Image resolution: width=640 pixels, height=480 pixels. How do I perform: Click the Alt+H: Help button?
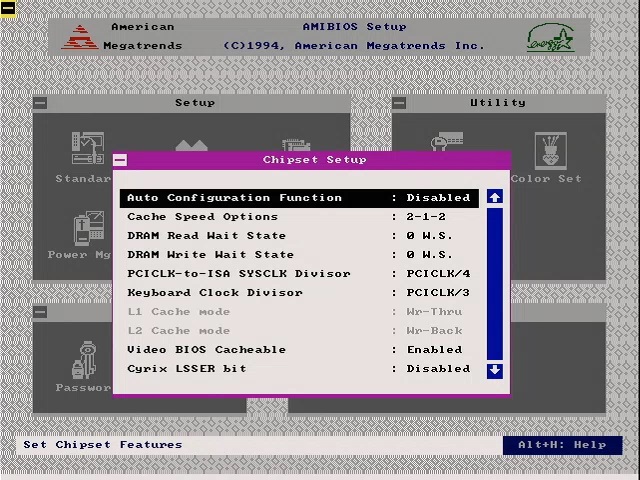pos(562,445)
